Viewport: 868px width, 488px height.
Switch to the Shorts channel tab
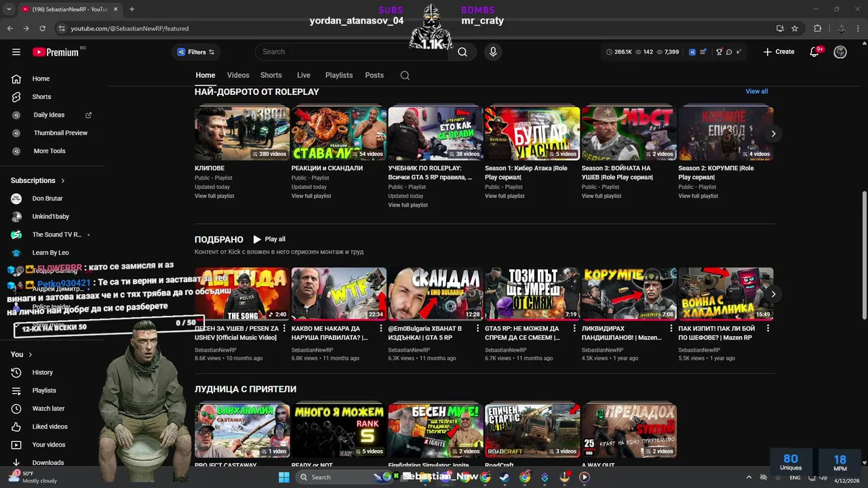[x=271, y=75]
